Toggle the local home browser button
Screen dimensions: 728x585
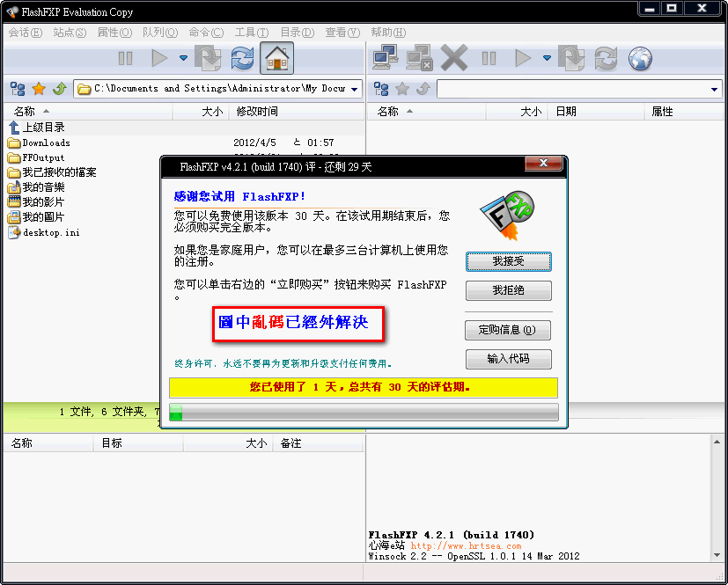pos(276,58)
